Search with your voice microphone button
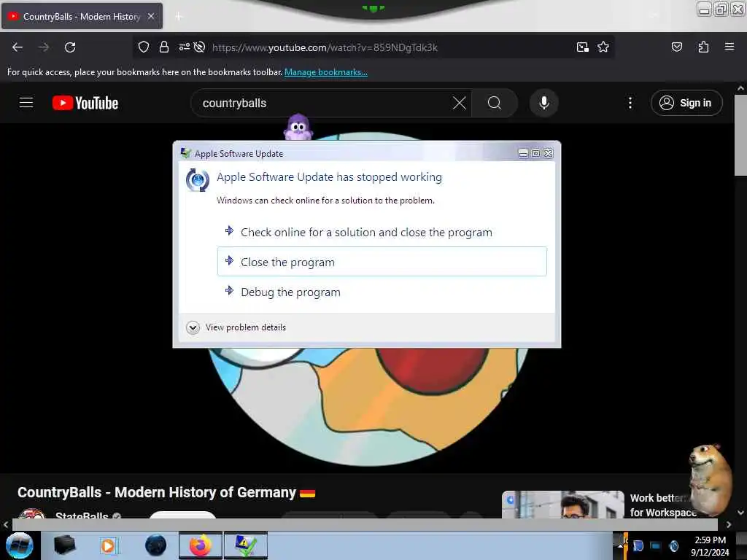This screenshot has height=560, width=747. tap(543, 103)
